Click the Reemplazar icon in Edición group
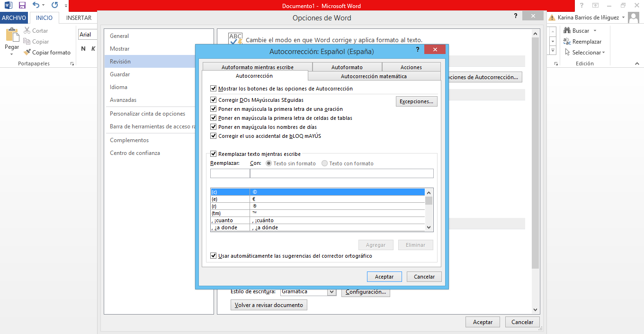 [567, 41]
